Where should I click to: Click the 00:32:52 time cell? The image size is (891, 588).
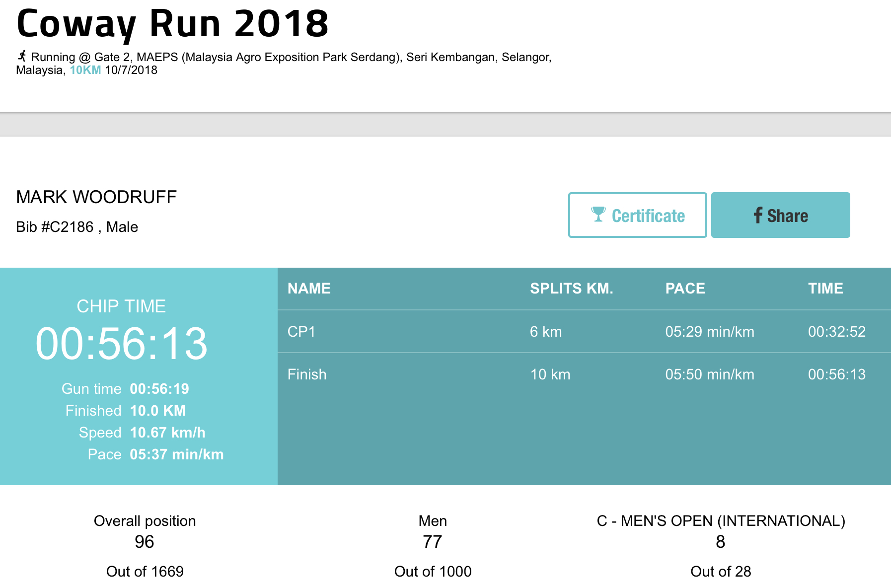[x=837, y=332]
